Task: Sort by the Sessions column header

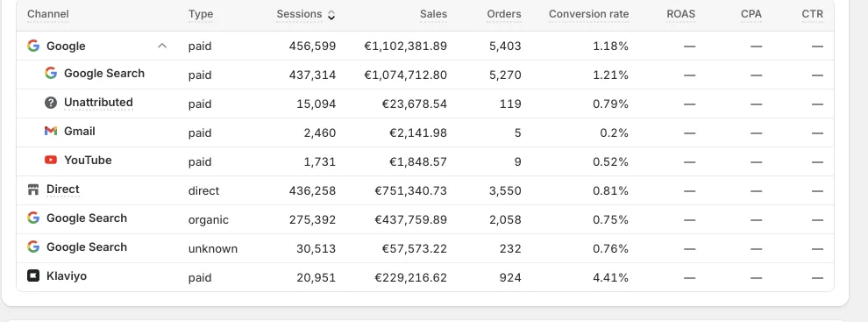Action: pyautogui.click(x=299, y=14)
